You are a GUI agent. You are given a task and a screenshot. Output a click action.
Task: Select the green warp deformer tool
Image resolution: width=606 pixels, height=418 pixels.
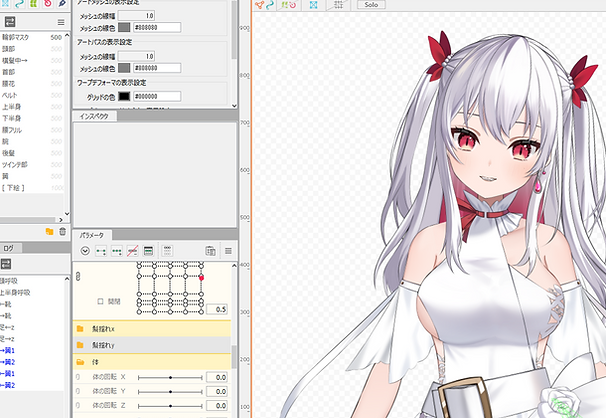tap(34, 3)
